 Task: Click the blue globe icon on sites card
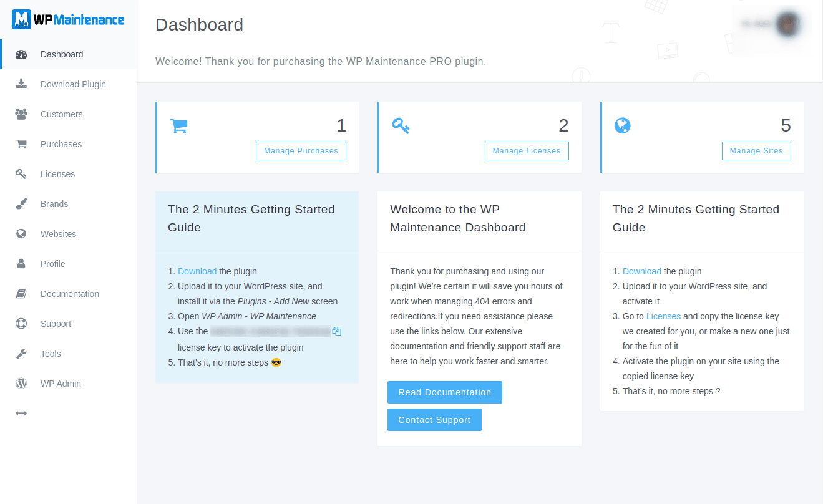point(623,126)
